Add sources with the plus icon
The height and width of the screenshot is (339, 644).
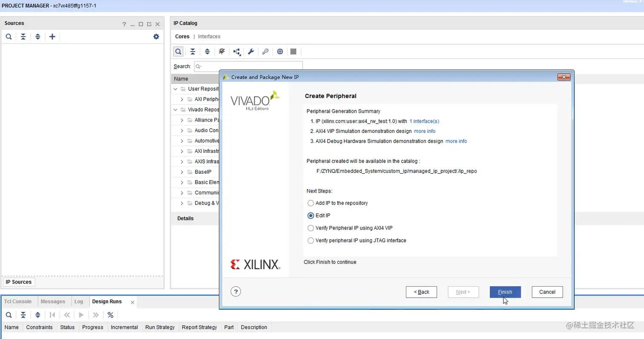(52, 37)
